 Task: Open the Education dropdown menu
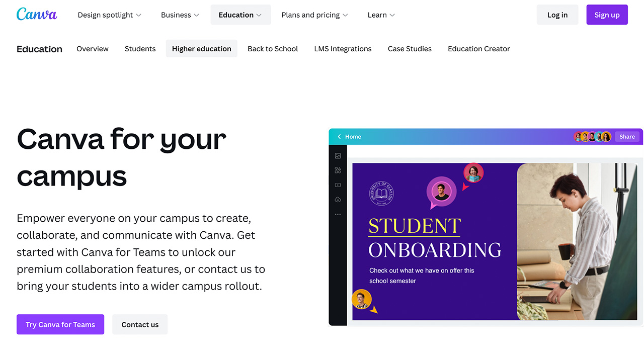point(240,15)
